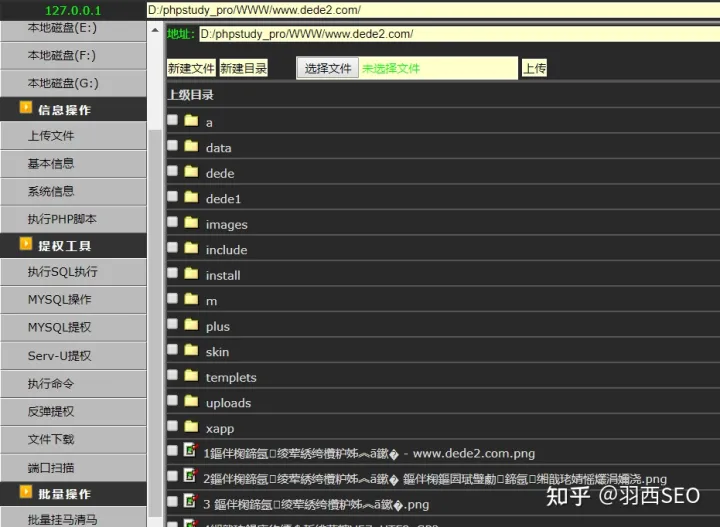720x527 pixels.
Task: Click the dede1 folder icon
Action: pos(191,197)
